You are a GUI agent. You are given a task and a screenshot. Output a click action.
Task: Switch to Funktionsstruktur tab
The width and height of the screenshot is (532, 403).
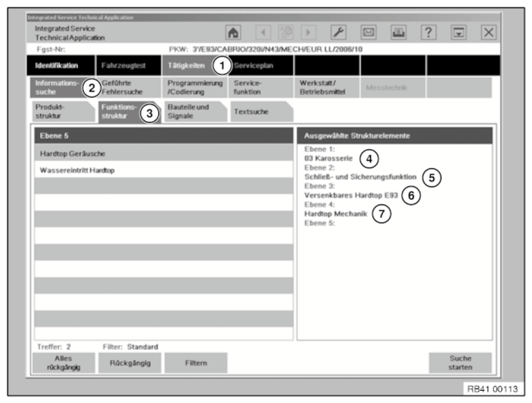(129, 111)
